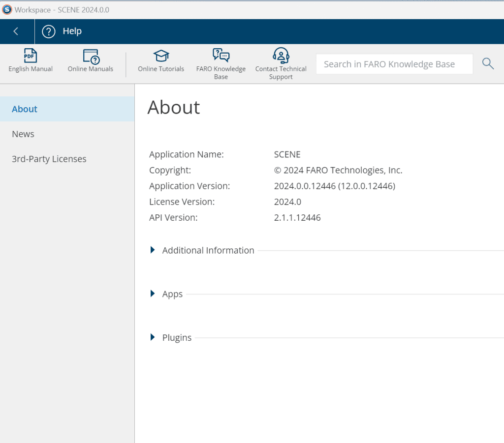Click the Application Version label
The image size is (504, 443).
[189, 186]
